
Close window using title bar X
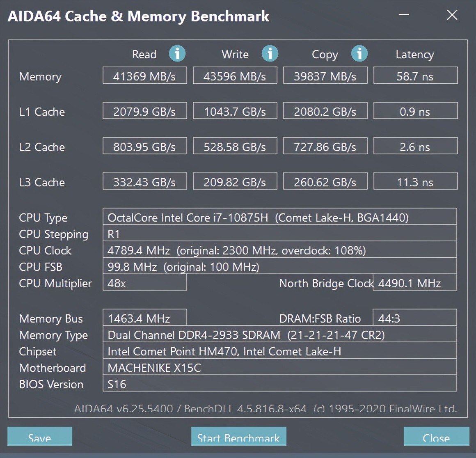pyautogui.click(x=452, y=15)
